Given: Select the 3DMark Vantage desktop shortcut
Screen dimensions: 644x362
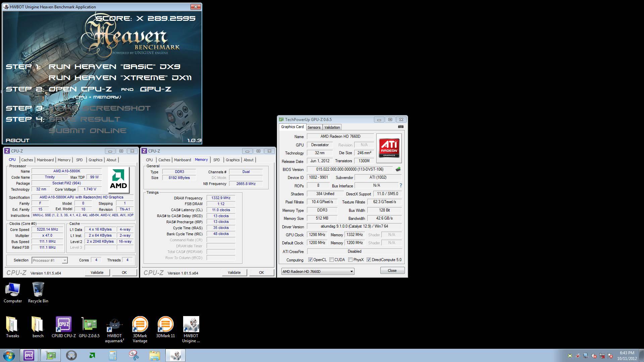Looking at the screenshot, I should 140,330.
